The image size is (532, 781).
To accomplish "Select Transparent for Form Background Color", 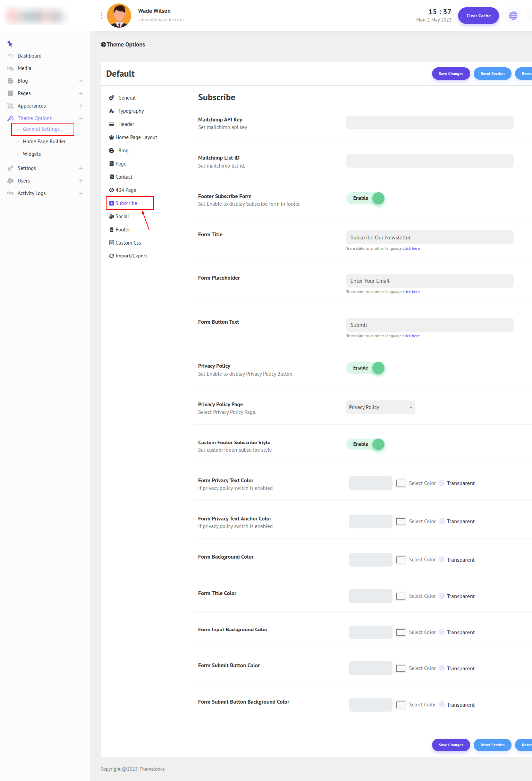I will click(442, 559).
